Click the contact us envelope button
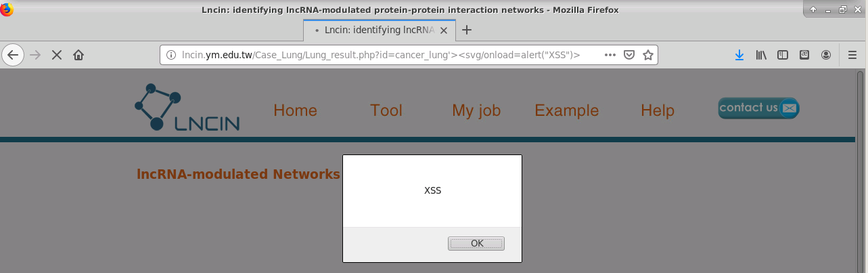This screenshot has width=868, height=273. click(758, 108)
